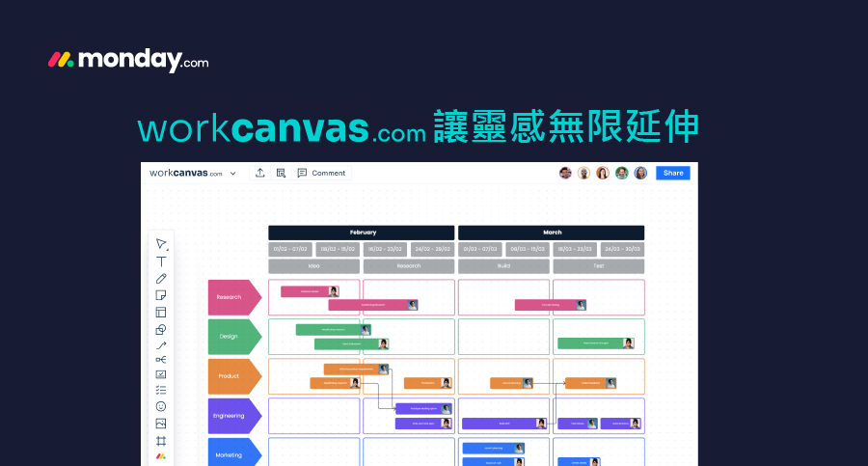Screen dimensions: 868x466
Task: Add a sticky note from toolbar
Action: click(x=161, y=295)
